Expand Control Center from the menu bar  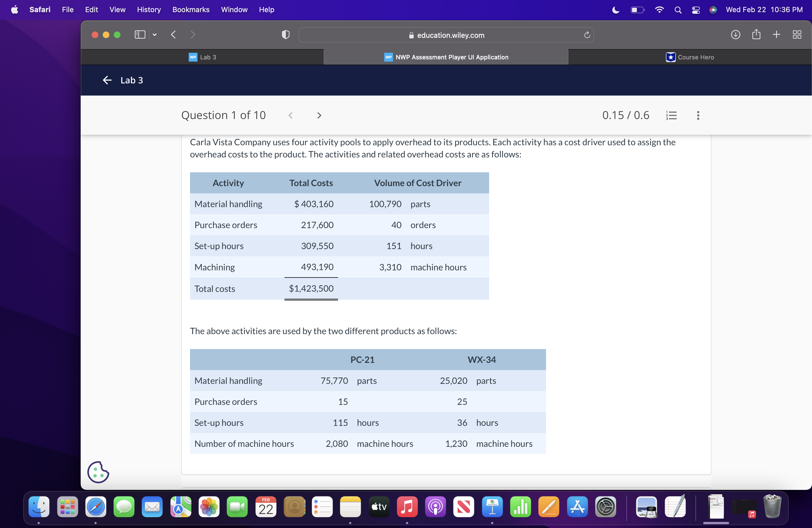point(696,10)
